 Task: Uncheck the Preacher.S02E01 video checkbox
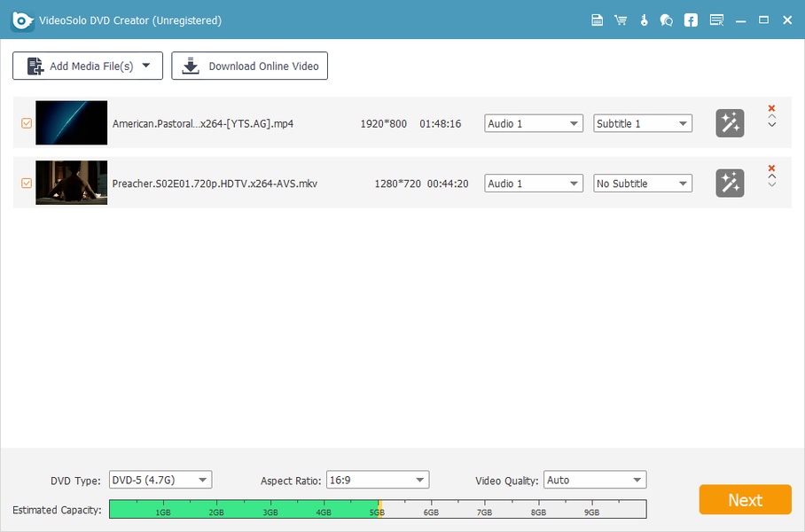pos(27,183)
